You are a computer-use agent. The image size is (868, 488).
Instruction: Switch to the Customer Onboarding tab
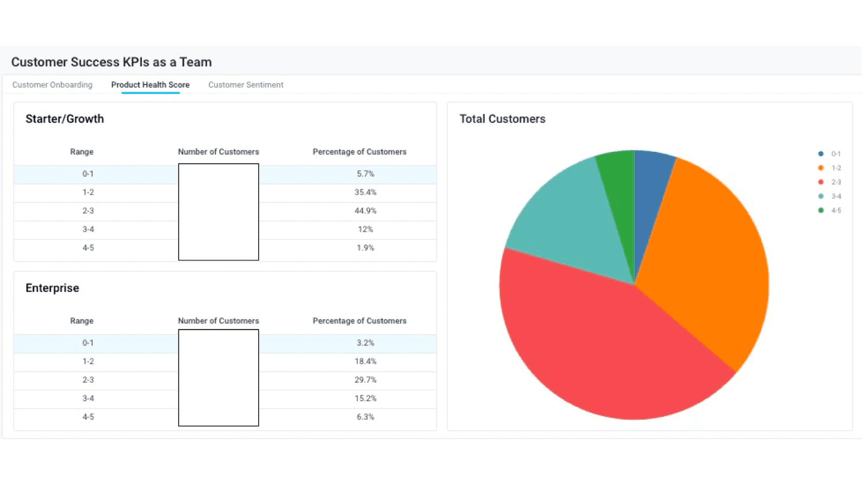pos(52,85)
